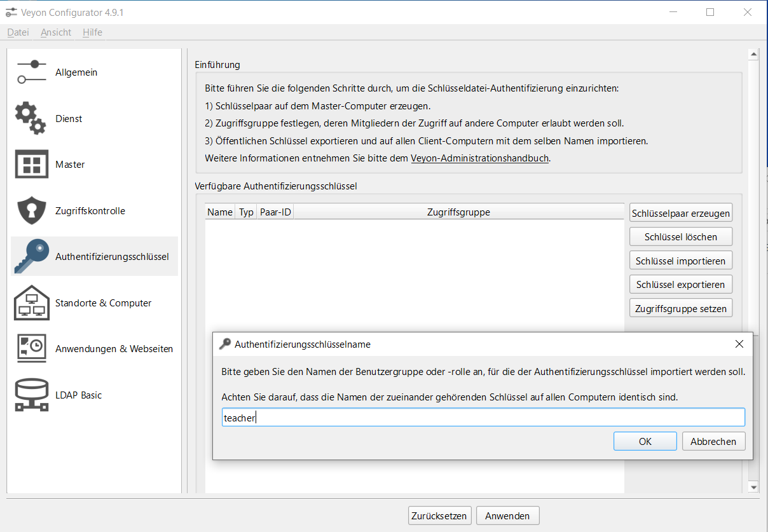Confirm the key name with OK
Image resolution: width=768 pixels, height=532 pixels.
coord(645,441)
